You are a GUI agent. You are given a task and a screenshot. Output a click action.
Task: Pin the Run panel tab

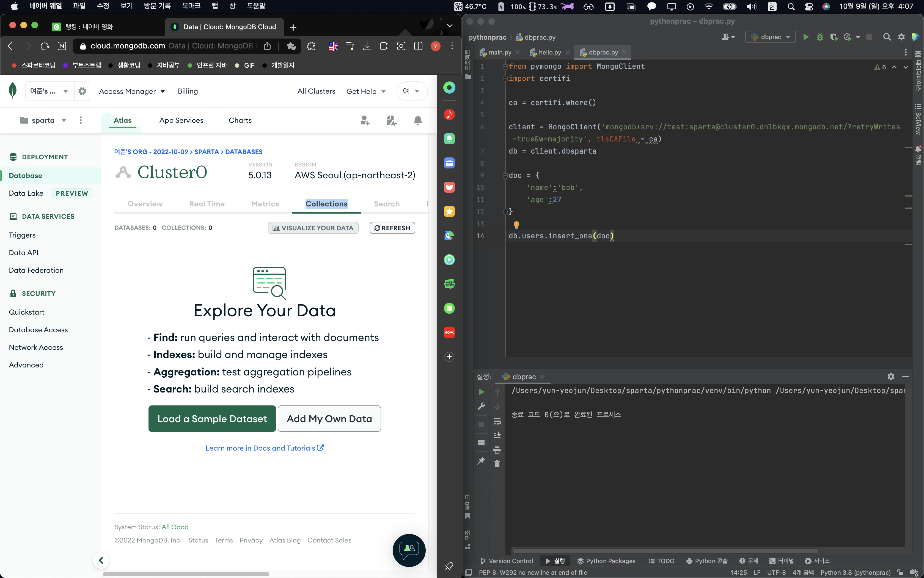(x=482, y=461)
